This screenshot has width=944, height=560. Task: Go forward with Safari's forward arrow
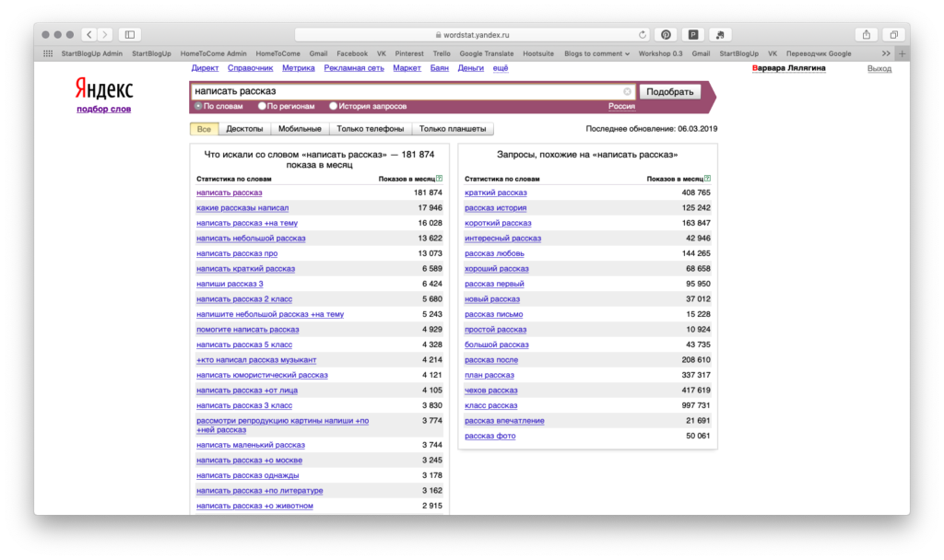tap(105, 35)
